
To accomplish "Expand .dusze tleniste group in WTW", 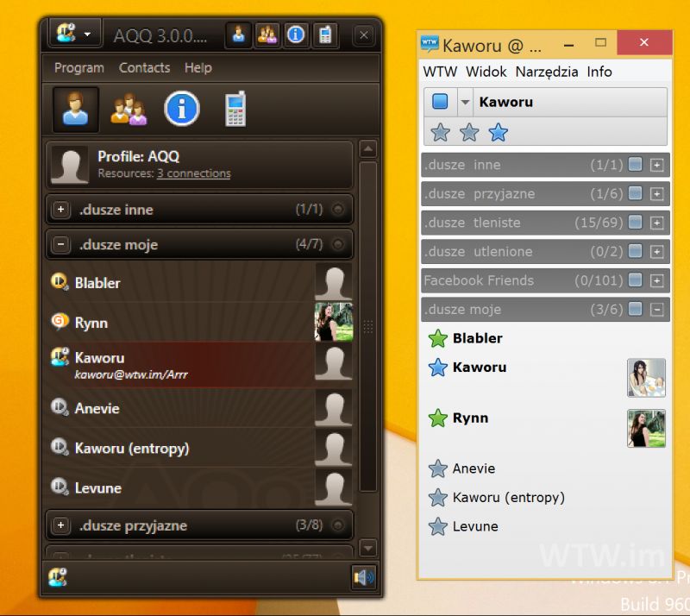I will click(656, 223).
